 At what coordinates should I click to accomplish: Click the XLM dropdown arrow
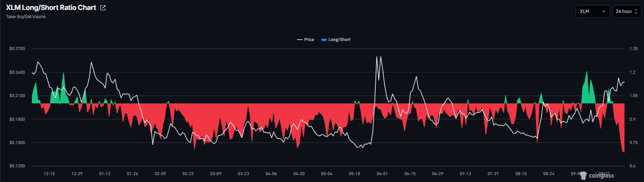click(604, 12)
